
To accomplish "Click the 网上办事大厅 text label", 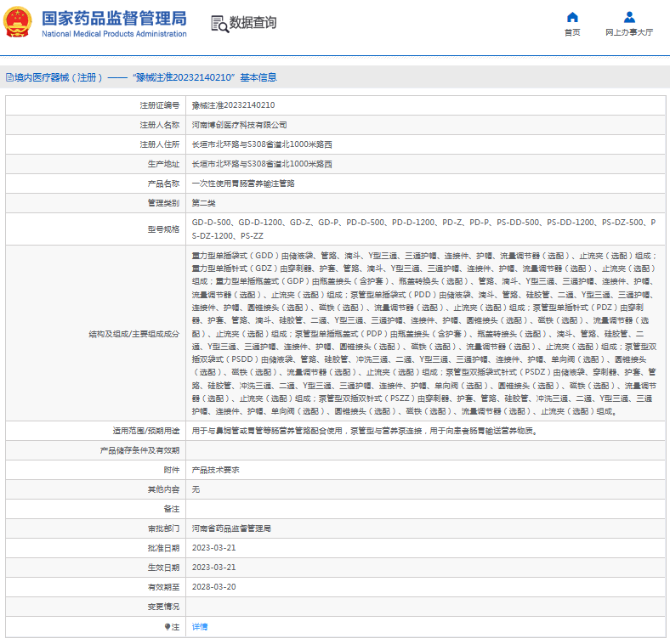I will click(629, 32).
